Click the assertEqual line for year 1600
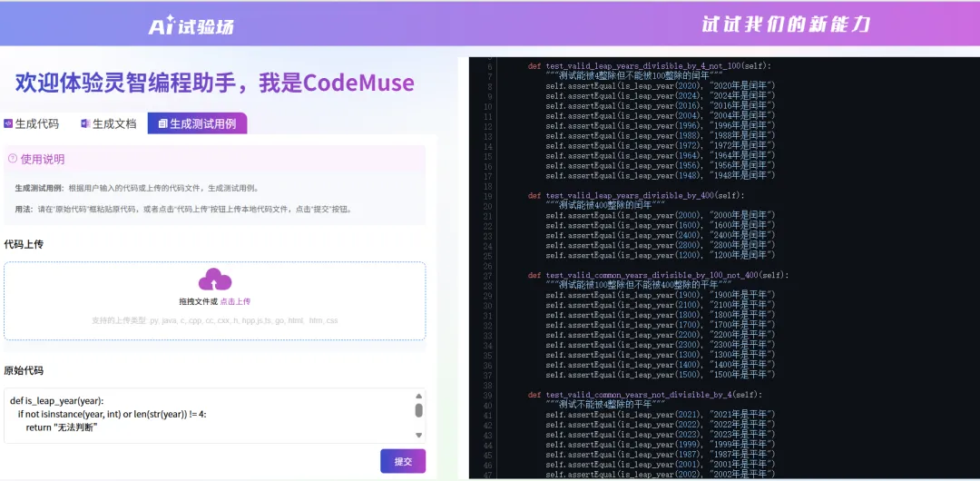The image size is (980, 481). pos(660,225)
